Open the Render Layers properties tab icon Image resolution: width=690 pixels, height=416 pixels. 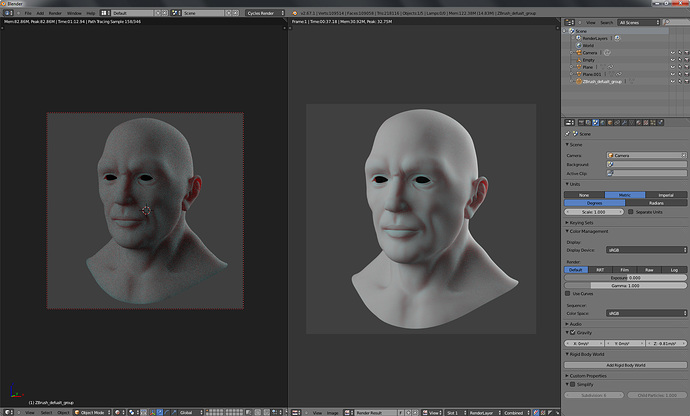pyautogui.click(x=588, y=123)
